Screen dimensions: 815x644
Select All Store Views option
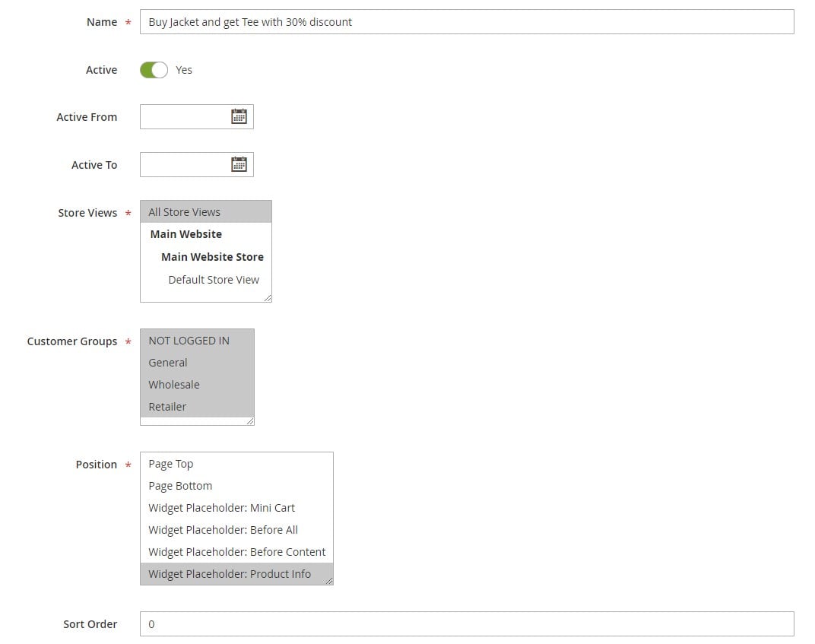click(206, 212)
